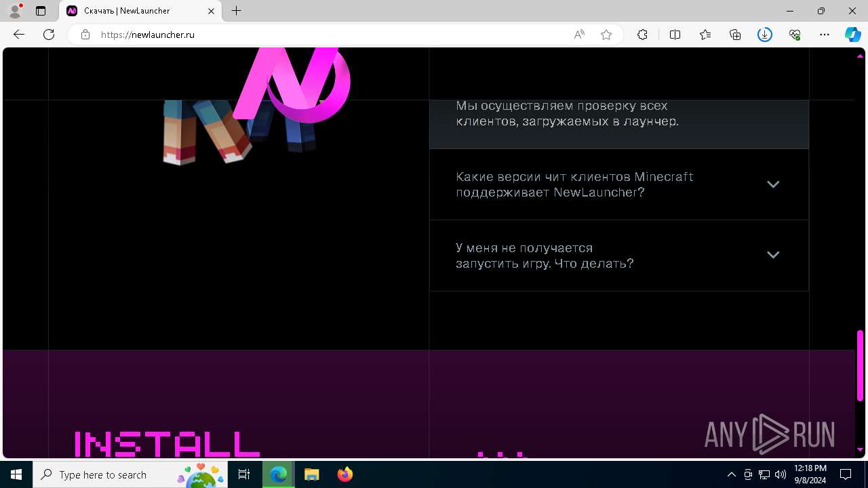The image size is (868, 488).
Task: Open the tab actions menu icon
Action: point(41,11)
